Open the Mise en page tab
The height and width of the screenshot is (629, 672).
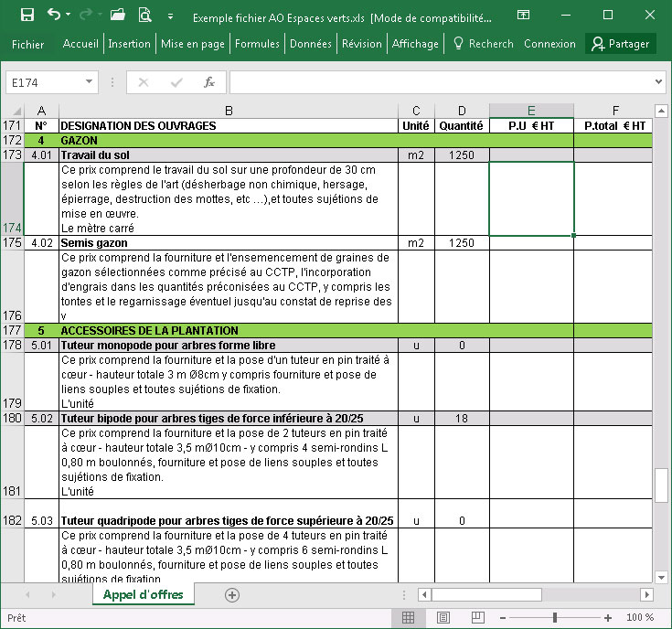point(192,44)
